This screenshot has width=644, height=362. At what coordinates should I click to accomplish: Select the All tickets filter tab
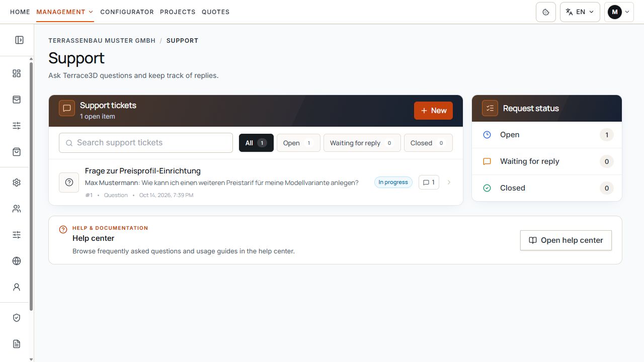pos(256,143)
